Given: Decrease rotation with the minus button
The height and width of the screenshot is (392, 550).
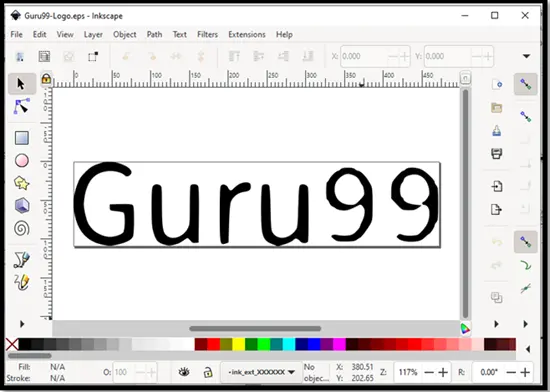Looking at the screenshot, I should 511,372.
